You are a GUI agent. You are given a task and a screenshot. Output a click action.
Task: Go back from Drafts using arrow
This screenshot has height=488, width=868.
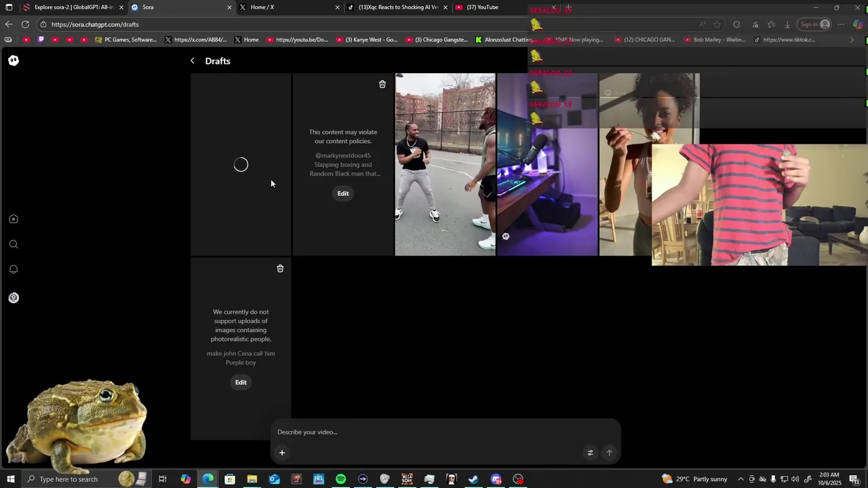(x=193, y=61)
